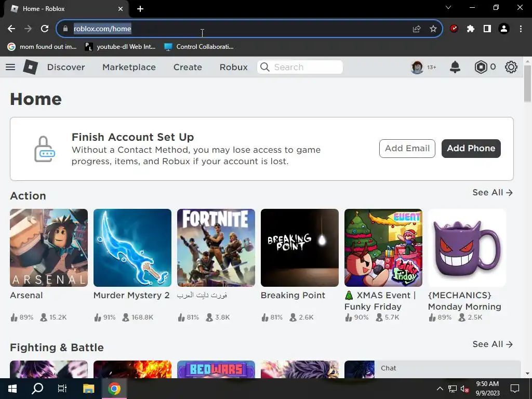The height and width of the screenshot is (399, 532).
Task: Show hidden system tray icons
Action: (x=440, y=389)
